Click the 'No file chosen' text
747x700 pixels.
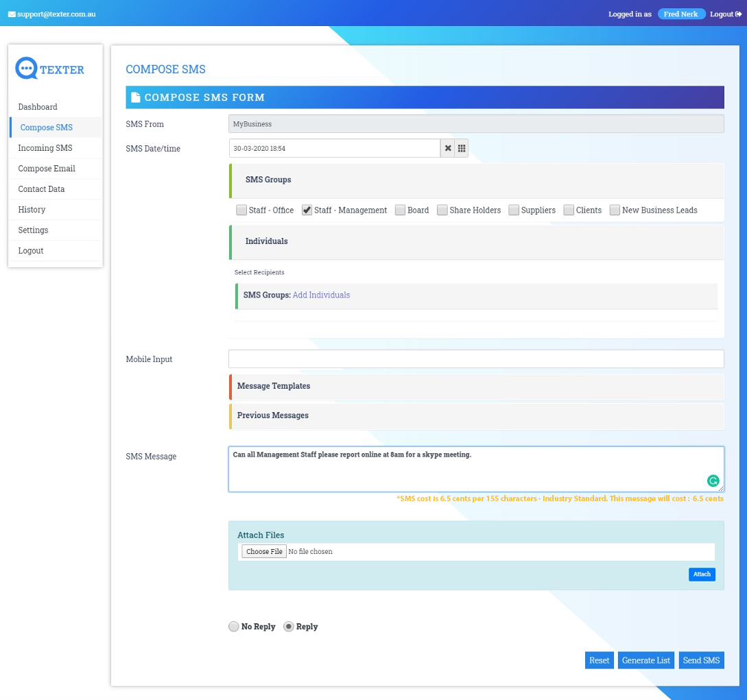coord(310,551)
